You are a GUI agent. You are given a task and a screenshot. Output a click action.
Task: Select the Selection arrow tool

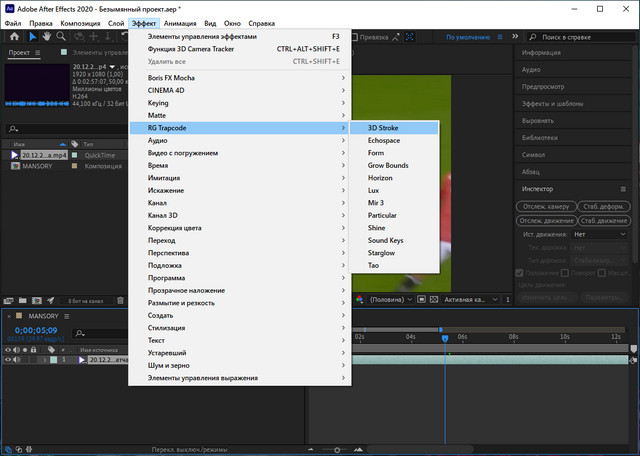coord(32,36)
